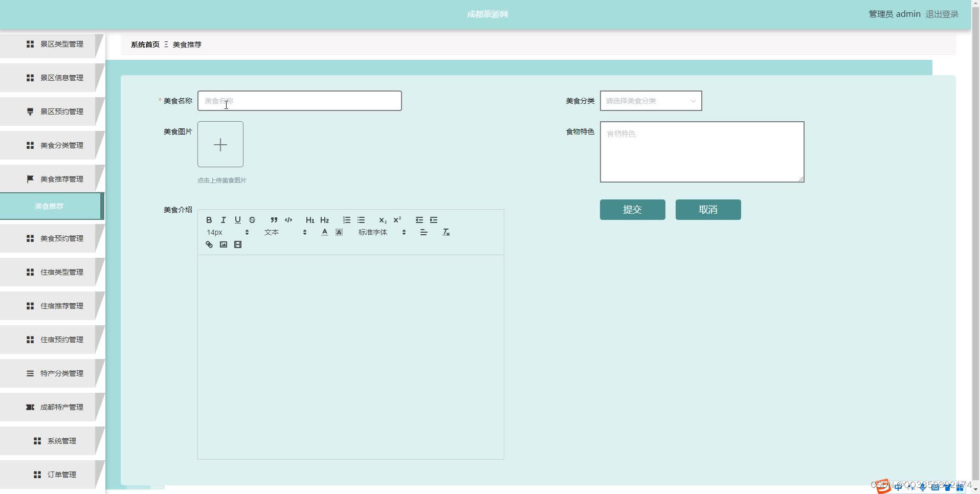
Task: Open the text alignment options
Action: pyautogui.click(x=424, y=232)
